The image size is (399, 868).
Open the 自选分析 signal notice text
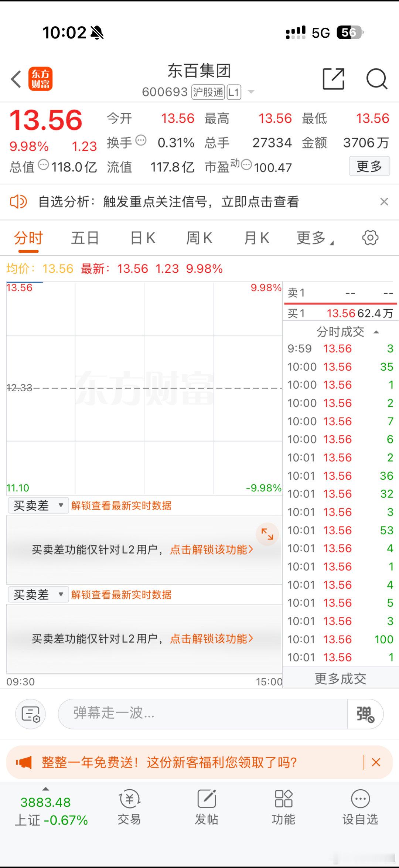[168, 202]
